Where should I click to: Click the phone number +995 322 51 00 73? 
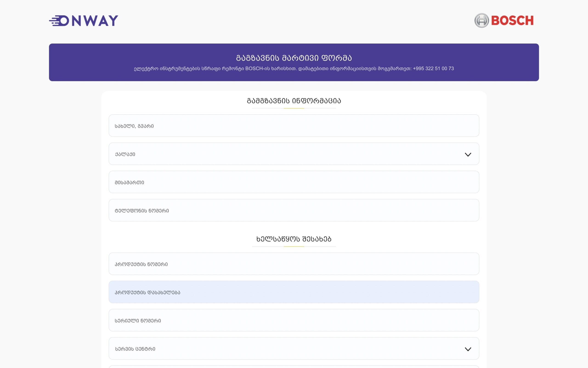(433, 69)
